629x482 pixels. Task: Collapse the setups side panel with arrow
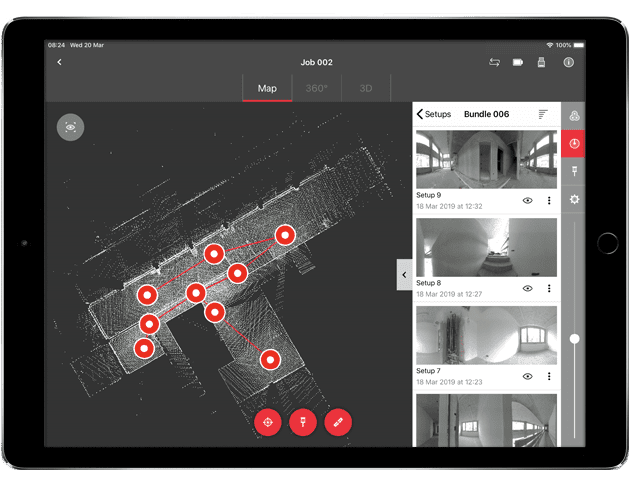coord(404,274)
